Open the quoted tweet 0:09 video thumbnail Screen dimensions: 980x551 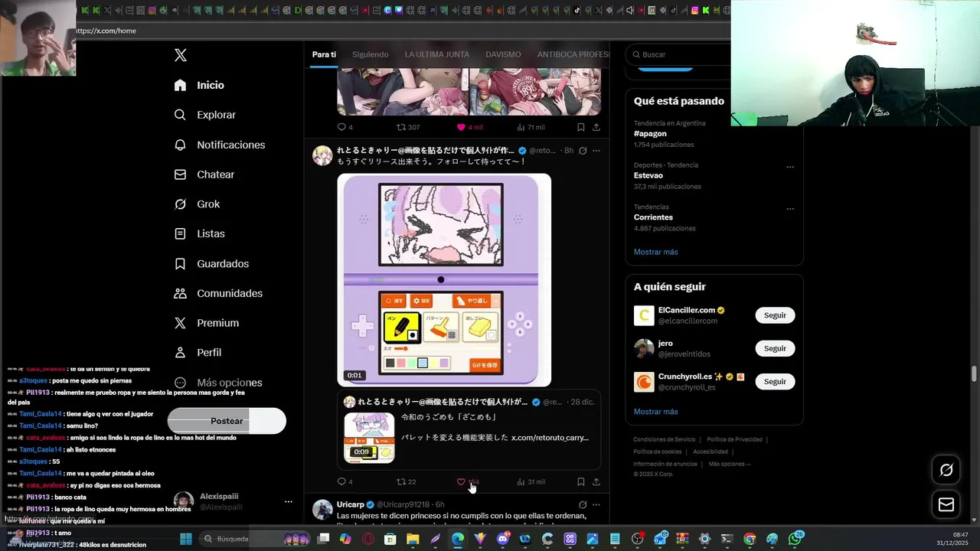click(x=369, y=438)
